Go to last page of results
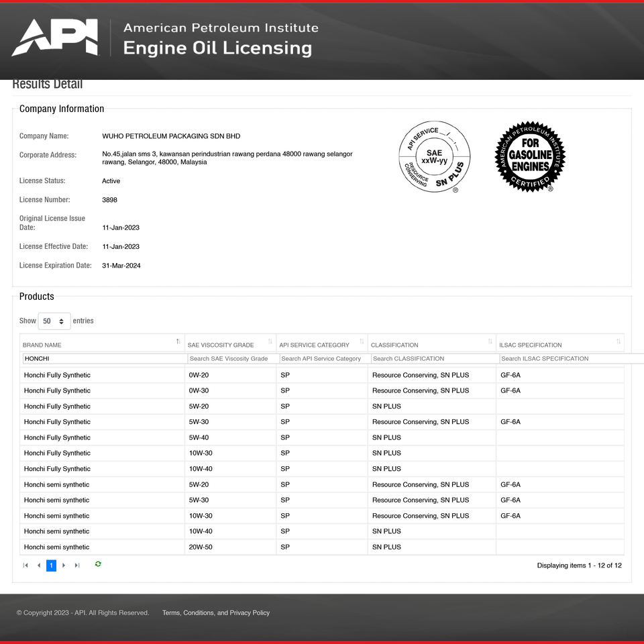 tap(76, 565)
